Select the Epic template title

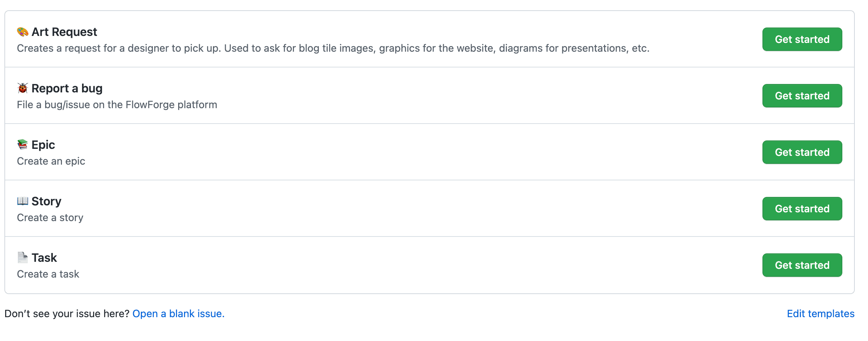[43, 144]
